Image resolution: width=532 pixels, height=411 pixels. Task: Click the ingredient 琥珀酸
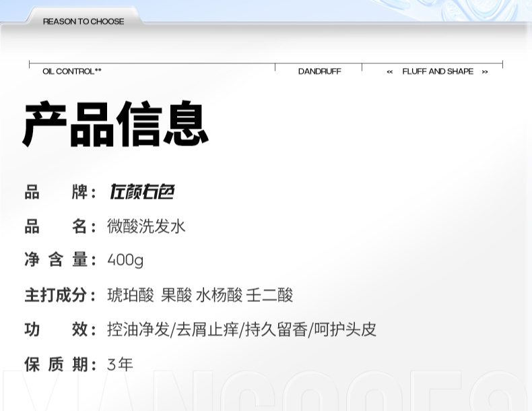click(x=131, y=294)
